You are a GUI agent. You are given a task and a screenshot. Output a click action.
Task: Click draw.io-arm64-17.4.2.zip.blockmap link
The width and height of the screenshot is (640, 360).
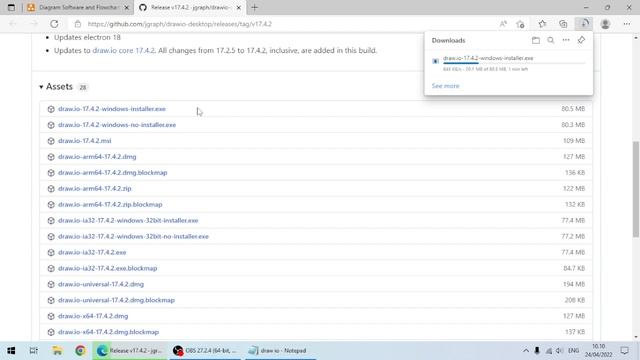coord(110,204)
